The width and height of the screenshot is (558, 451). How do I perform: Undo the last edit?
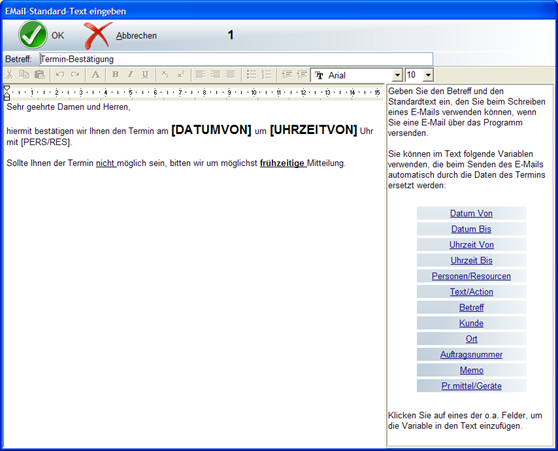click(60, 75)
